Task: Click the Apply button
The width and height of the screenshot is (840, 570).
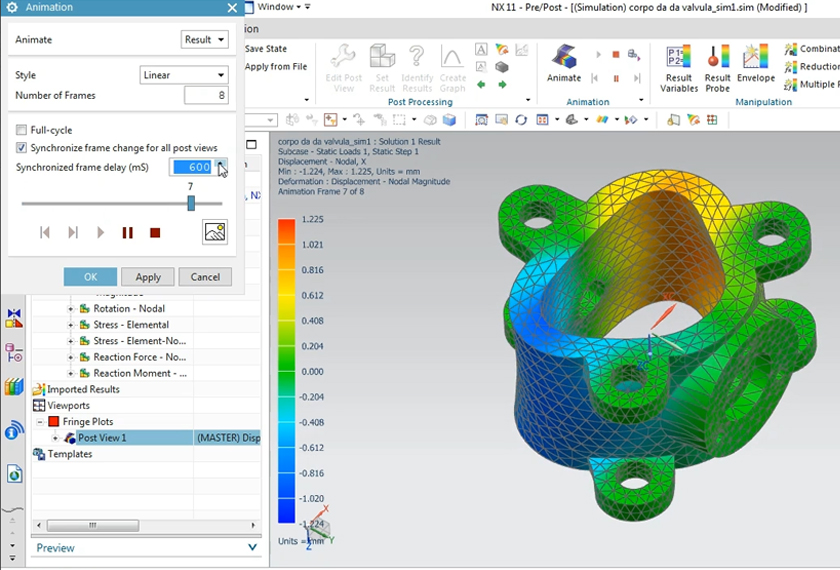Action: pyautogui.click(x=148, y=277)
